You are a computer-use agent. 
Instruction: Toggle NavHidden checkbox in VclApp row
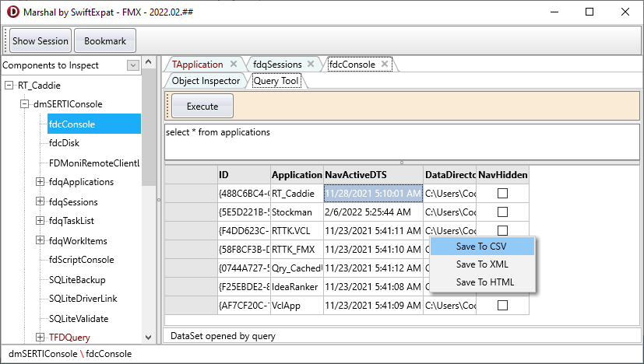click(502, 306)
